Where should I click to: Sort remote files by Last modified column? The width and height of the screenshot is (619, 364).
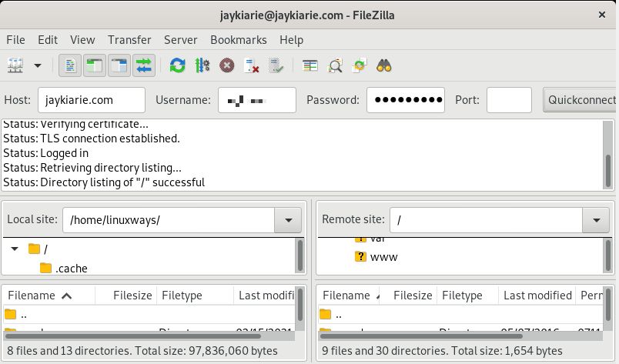[x=537, y=296]
